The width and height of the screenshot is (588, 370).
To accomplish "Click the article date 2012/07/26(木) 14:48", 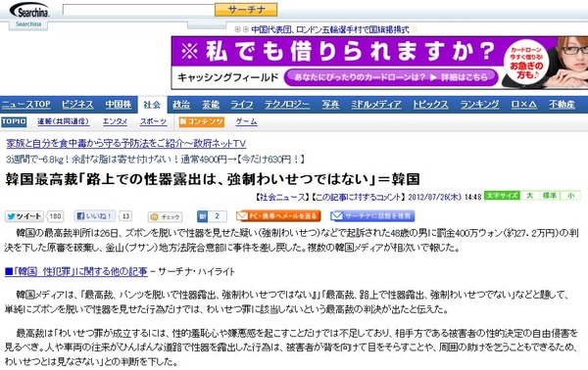I will (x=444, y=197).
